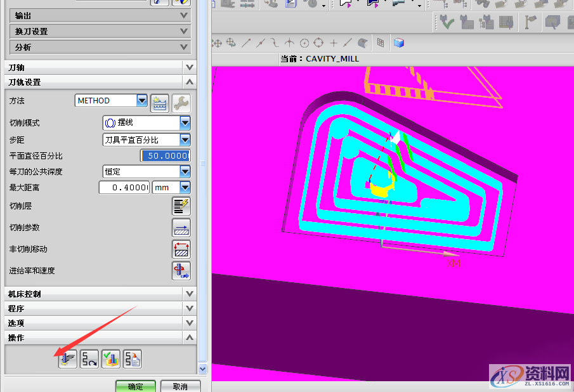574x392 pixels.
Task: Open Feeds and Speeds (进给率和速度) icon
Action: tap(181, 271)
